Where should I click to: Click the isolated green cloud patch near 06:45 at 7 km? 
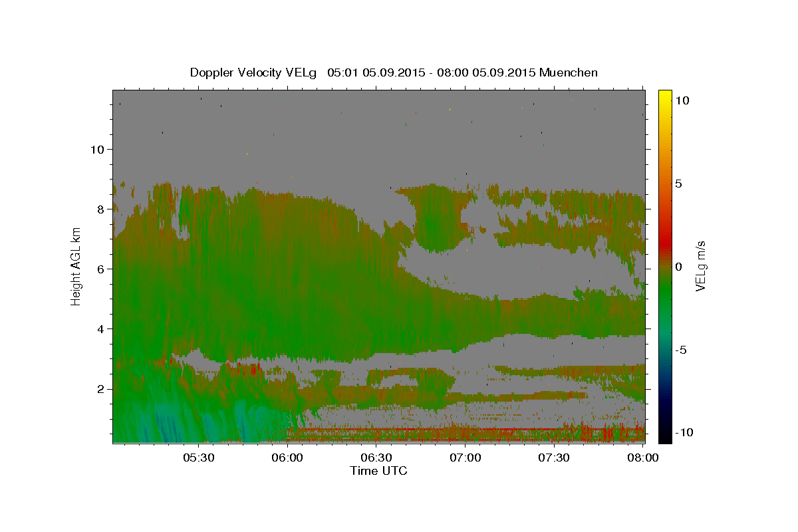point(436,218)
